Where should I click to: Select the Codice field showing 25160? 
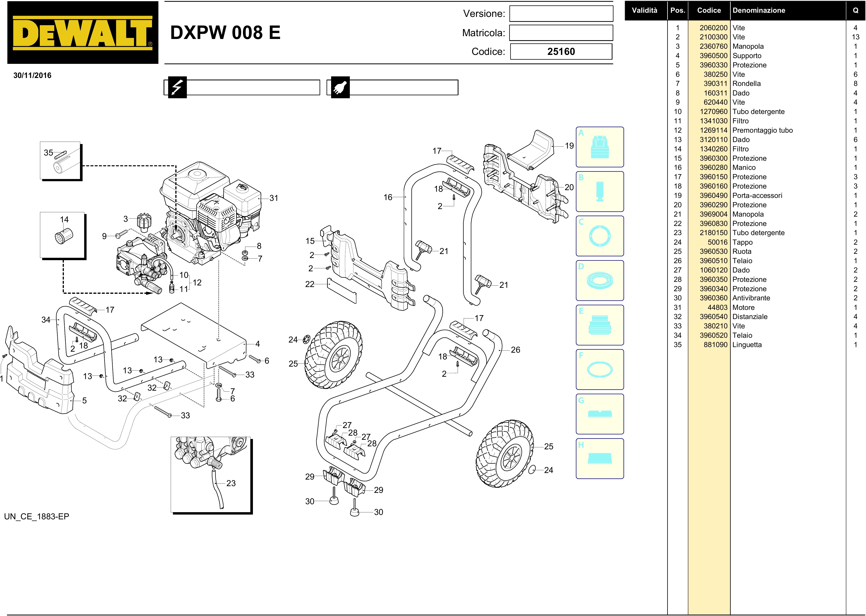point(561,52)
